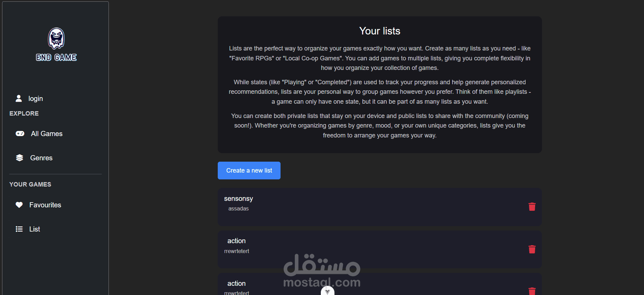Open All Games in sidebar
The height and width of the screenshot is (295, 644).
pos(47,134)
